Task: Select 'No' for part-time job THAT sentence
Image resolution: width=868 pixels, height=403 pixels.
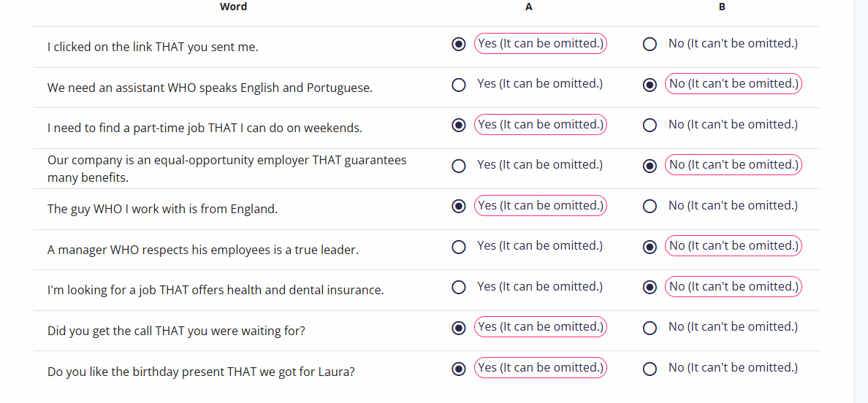Action: coord(650,126)
